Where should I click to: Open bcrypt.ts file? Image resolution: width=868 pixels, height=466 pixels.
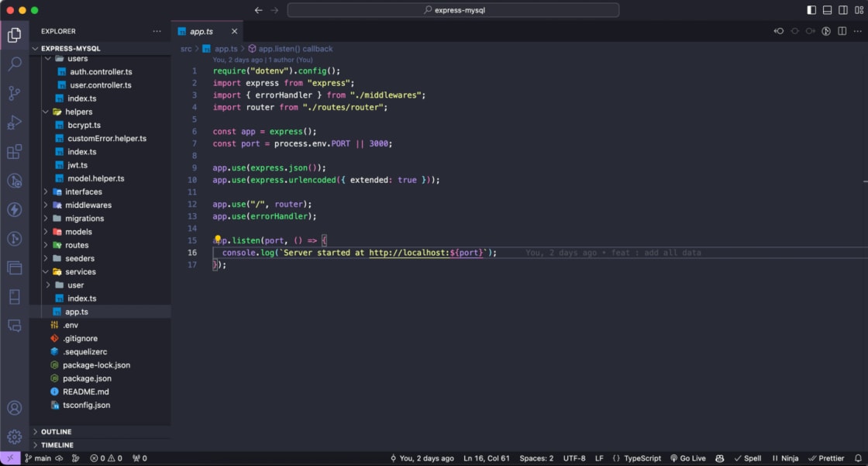click(100, 125)
